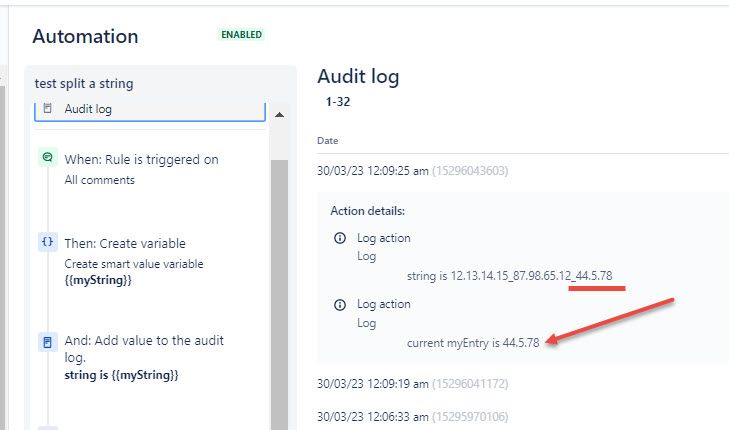Click the execution ID (15295970106)

(470, 417)
